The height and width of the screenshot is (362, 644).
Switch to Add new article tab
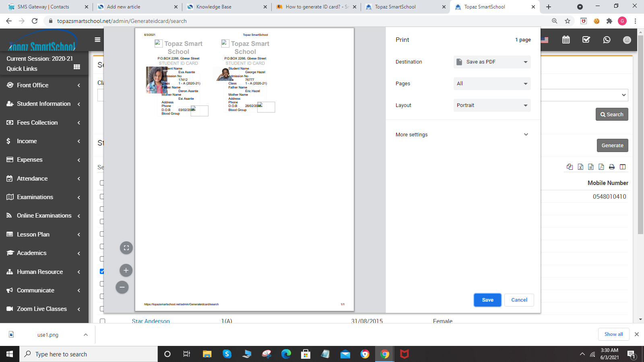click(137, 7)
